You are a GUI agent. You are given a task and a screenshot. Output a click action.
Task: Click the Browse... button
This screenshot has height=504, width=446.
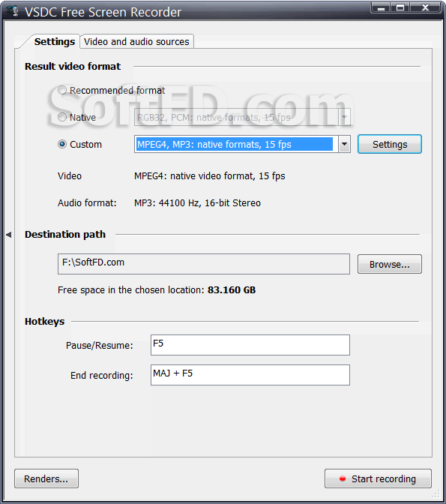390,264
